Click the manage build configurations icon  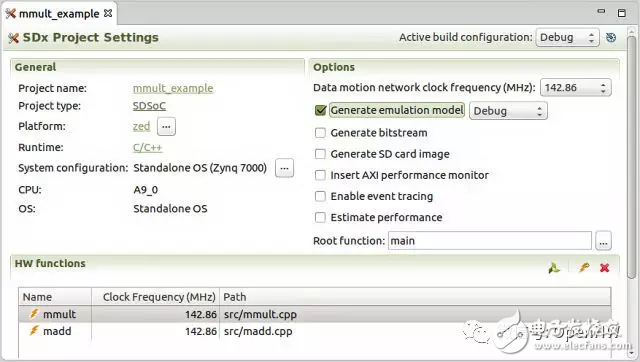(611, 38)
